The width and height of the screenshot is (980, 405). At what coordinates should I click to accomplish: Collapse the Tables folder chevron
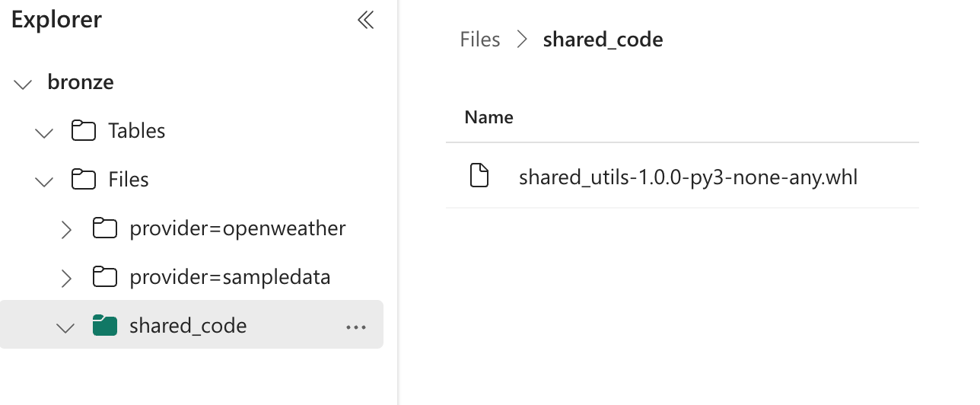coord(45,132)
